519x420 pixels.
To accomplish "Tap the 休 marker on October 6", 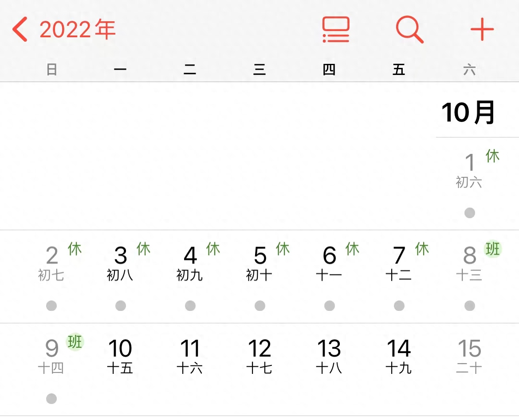I will coord(352,249).
